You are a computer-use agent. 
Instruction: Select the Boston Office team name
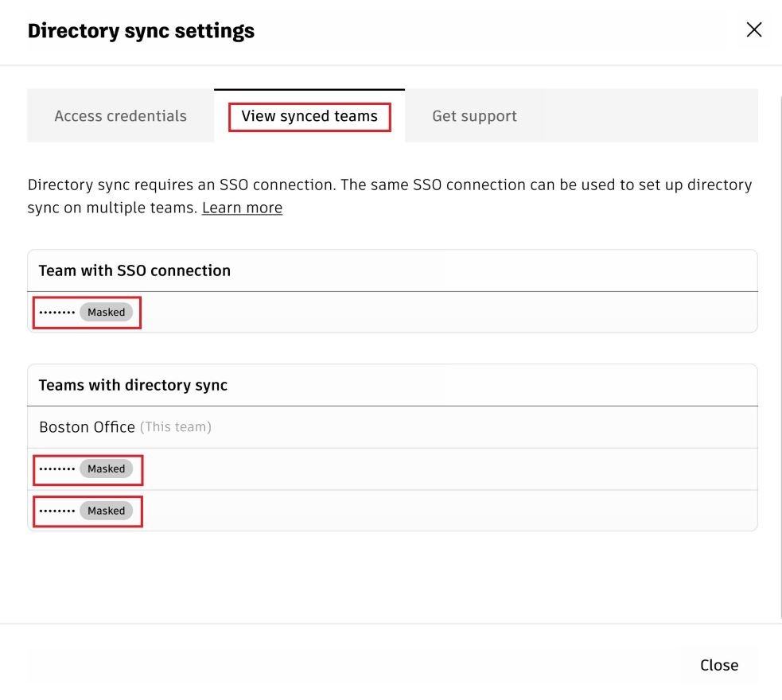tap(87, 427)
